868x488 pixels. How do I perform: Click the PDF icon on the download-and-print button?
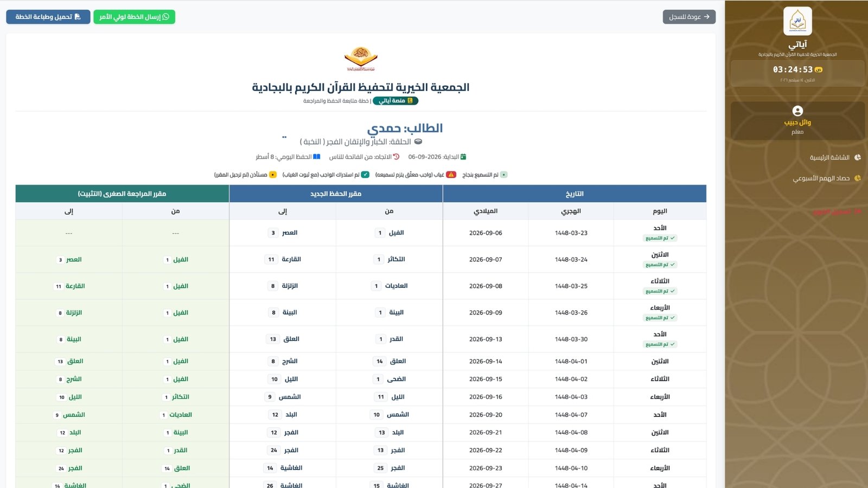78,17
